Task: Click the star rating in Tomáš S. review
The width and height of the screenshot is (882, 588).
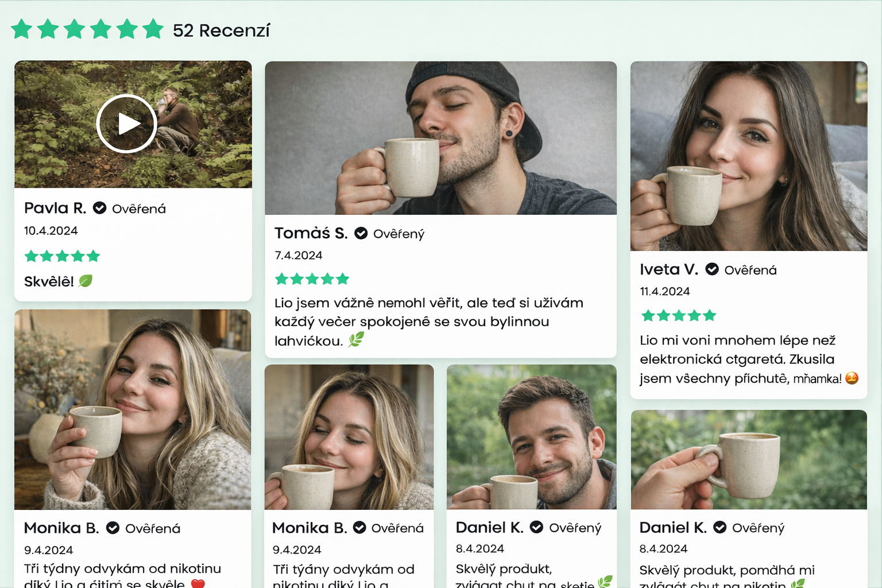Action: point(312,279)
